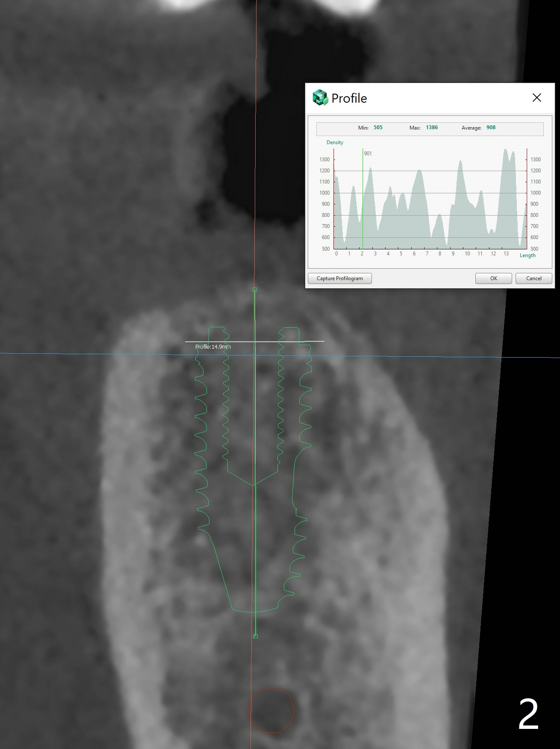Select the top square handle of the profile line
The width and height of the screenshot is (560, 749).
[255, 290]
